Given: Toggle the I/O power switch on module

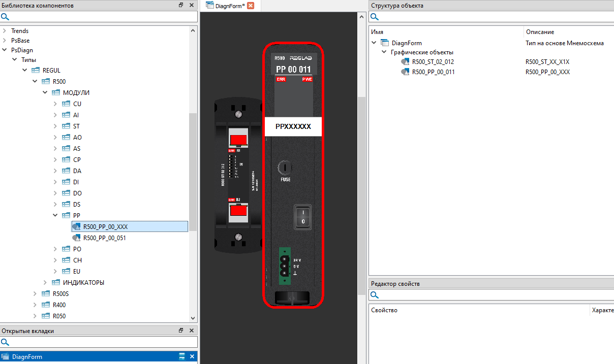Looking at the screenshot, I should click(303, 216).
